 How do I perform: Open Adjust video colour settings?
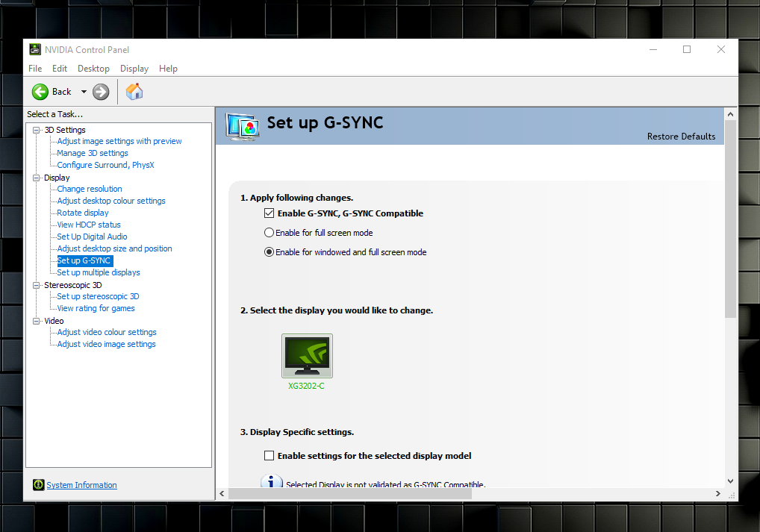coord(107,332)
